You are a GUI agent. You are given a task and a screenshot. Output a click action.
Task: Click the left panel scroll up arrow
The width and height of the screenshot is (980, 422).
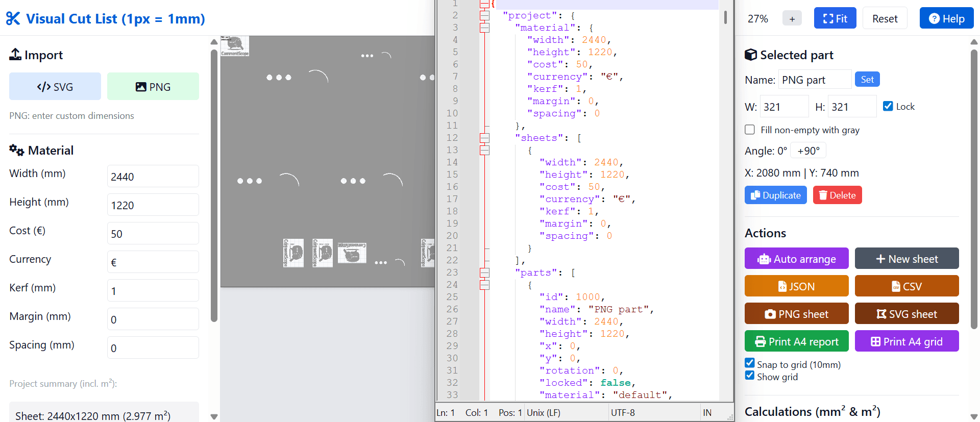214,41
